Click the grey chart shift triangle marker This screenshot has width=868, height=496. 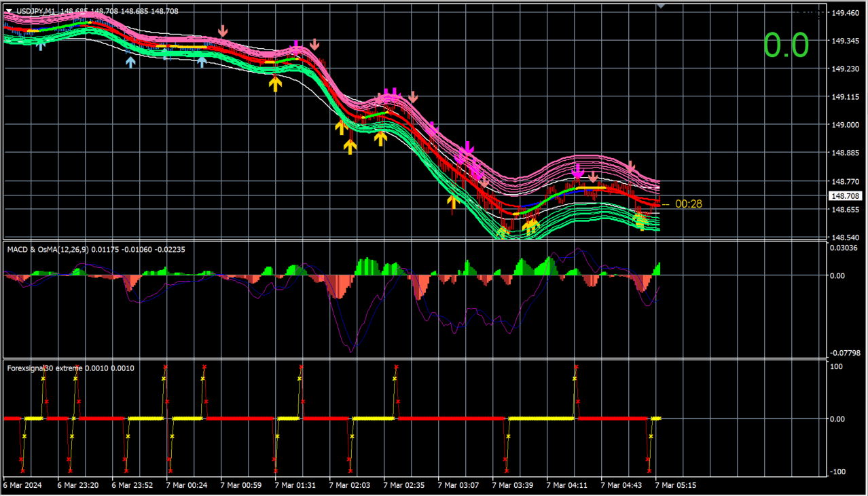click(x=660, y=6)
